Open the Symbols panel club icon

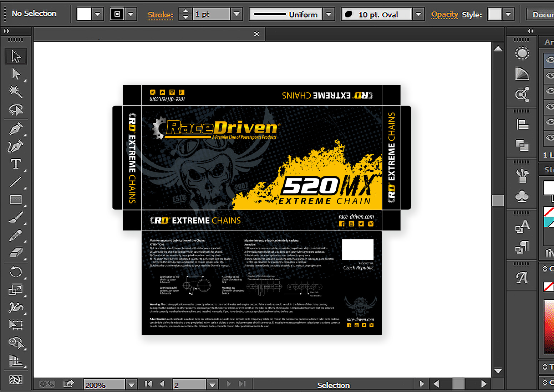click(522, 196)
